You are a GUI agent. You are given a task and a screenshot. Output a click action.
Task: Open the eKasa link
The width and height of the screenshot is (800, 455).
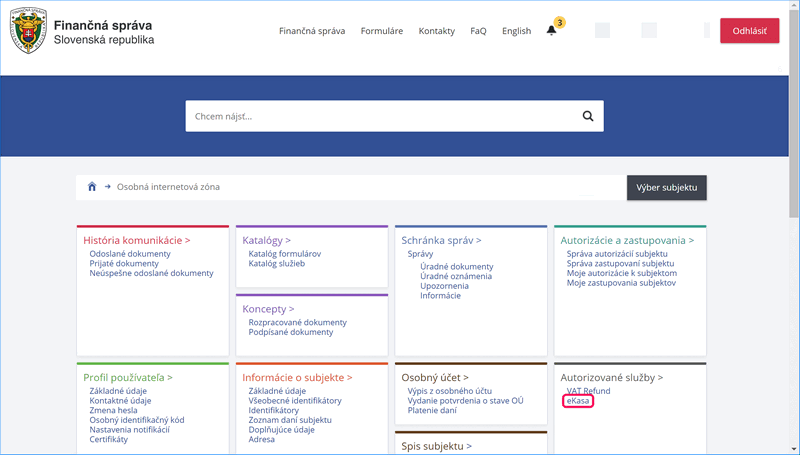point(578,401)
